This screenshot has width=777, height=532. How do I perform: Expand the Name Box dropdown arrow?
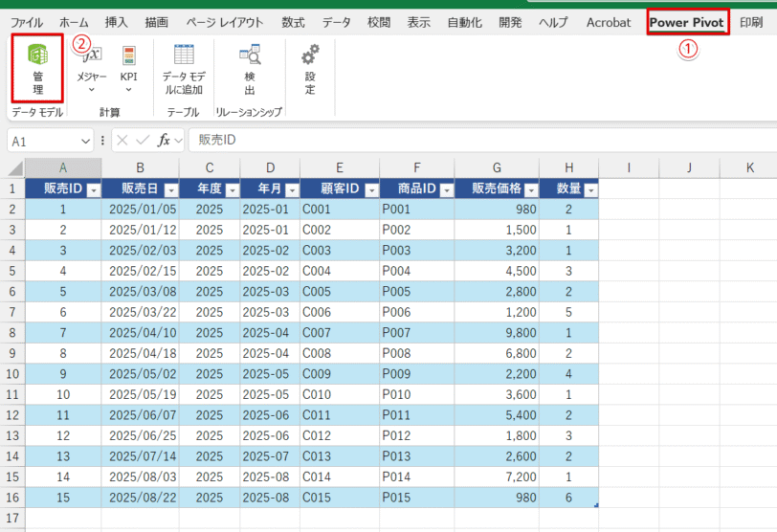coord(85,142)
